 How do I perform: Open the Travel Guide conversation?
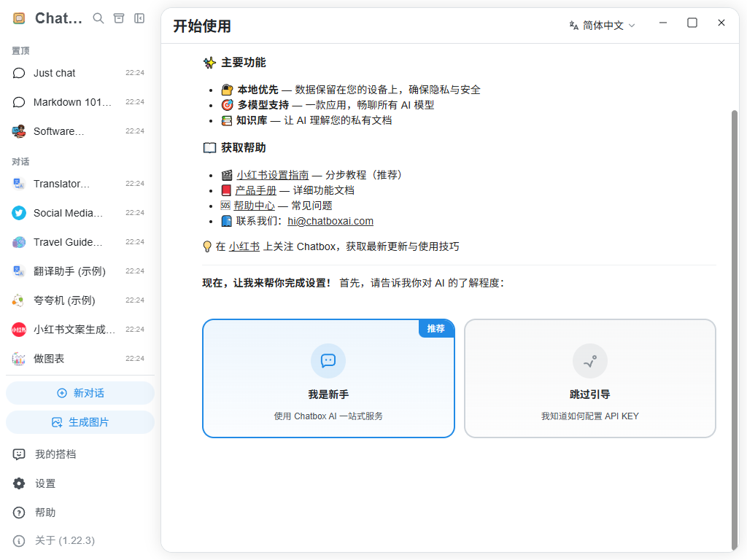pyautogui.click(x=79, y=242)
